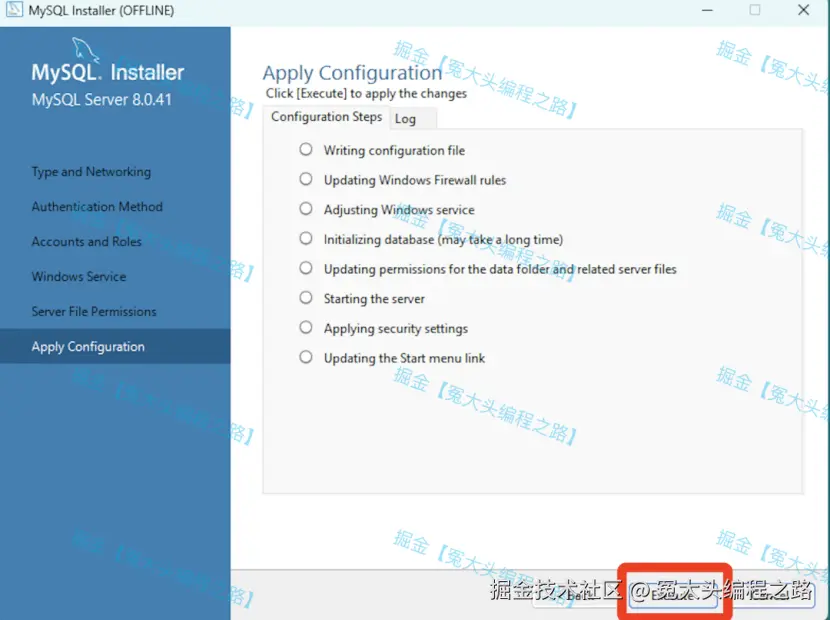Click the disabled maximize window button
The image size is (830, 620).
(755, 10)
